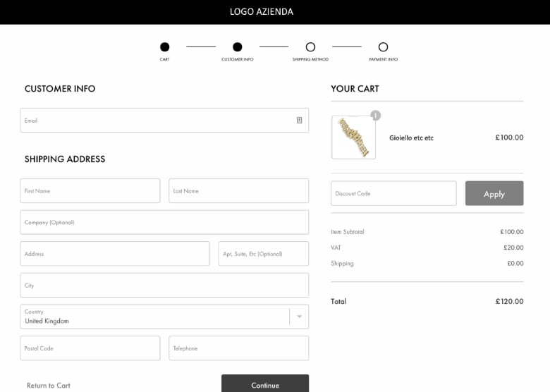Click the Postal Code field

(x=90, y=348)
